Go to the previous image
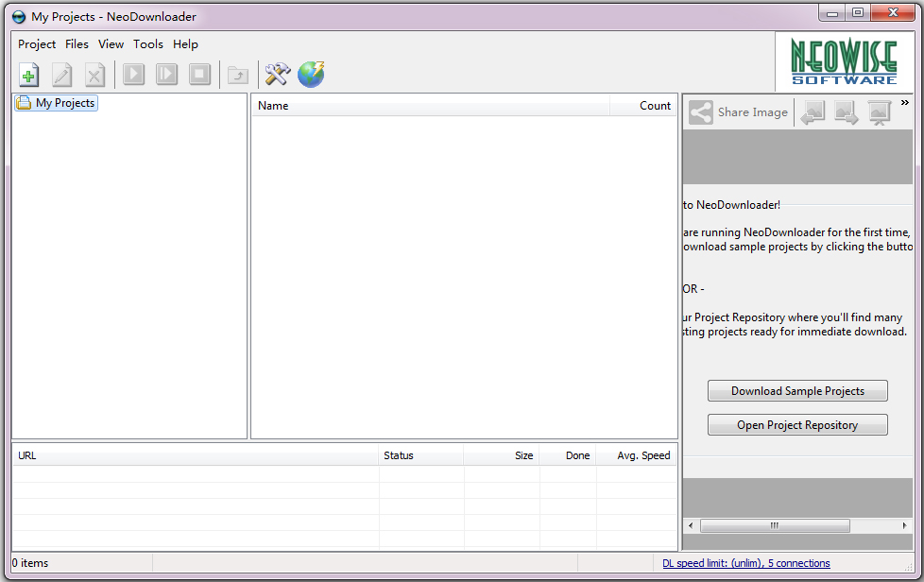 (812, 111)
